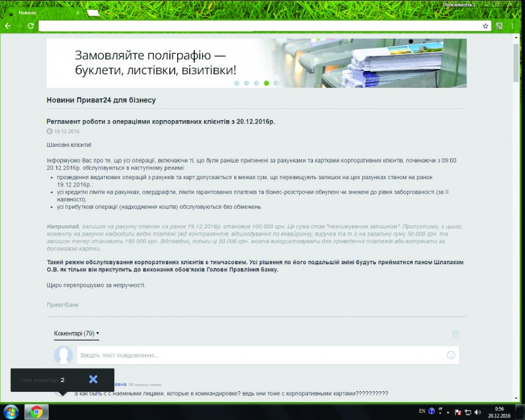Bookmark this page with the star icon
Screen dimensions: 525x420
tap(486, 26)
